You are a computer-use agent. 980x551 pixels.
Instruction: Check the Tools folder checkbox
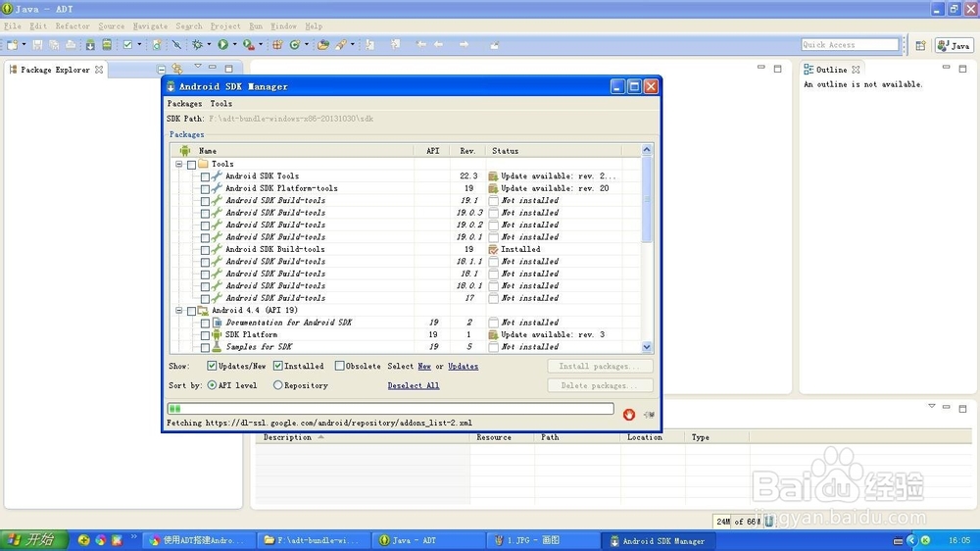click(x=192, y=165)
